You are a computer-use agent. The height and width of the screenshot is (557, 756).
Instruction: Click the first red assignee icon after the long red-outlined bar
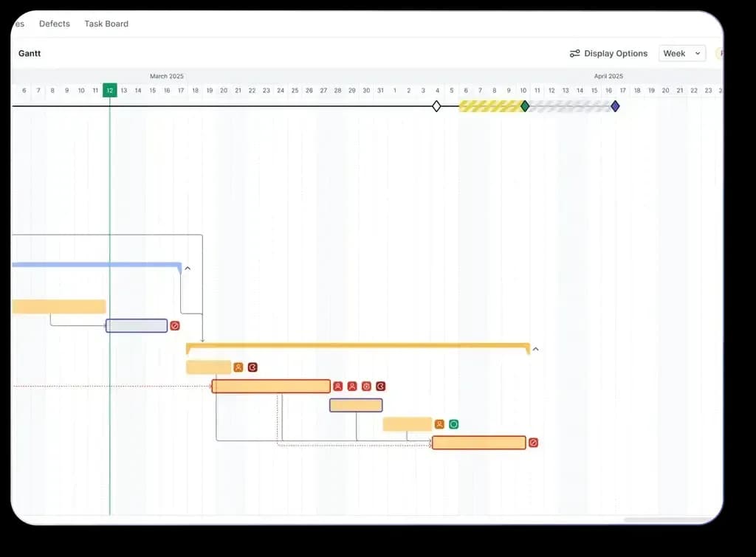pyautogui.click(x=338, y=387)
